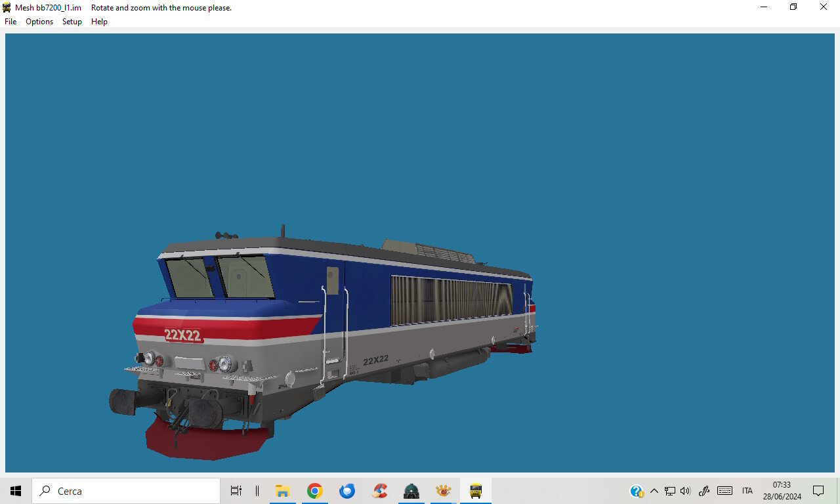The image size is (840, 504).
Task: Open the touch keyboard tray icon
Action: point(725,491)
